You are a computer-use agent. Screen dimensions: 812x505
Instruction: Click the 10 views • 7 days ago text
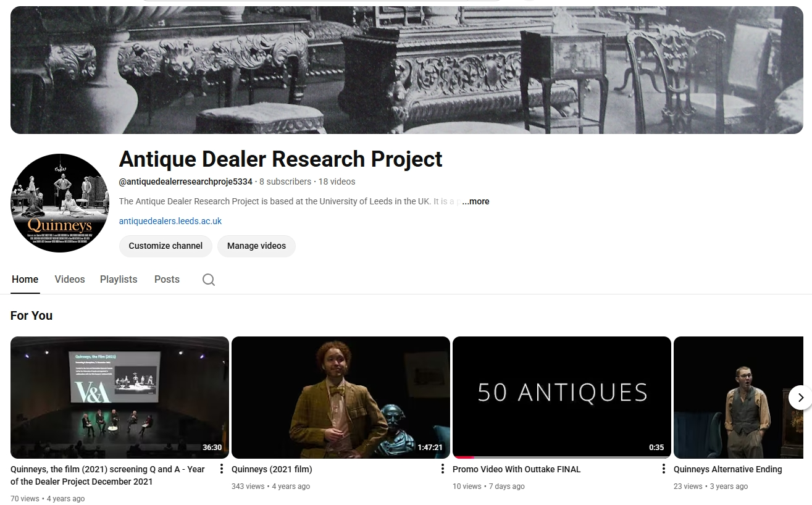pyautogui.click(x=488, y=486)
